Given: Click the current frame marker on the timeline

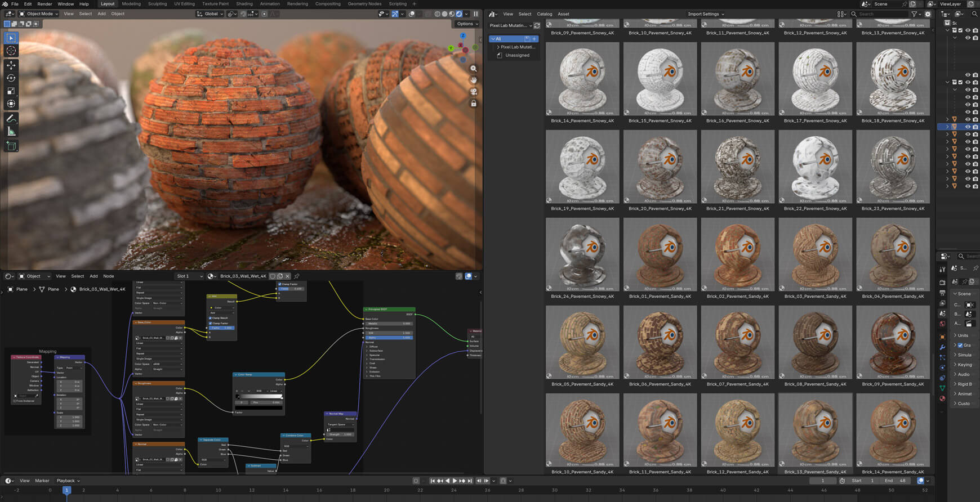Looking at the screenshot, I should (x=66, y=490).
